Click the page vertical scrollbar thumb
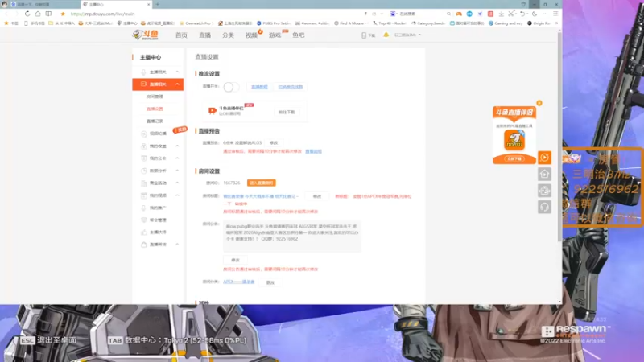Image resolution: width=644 pixels, height=362 pixels. [x=559, y=137]
